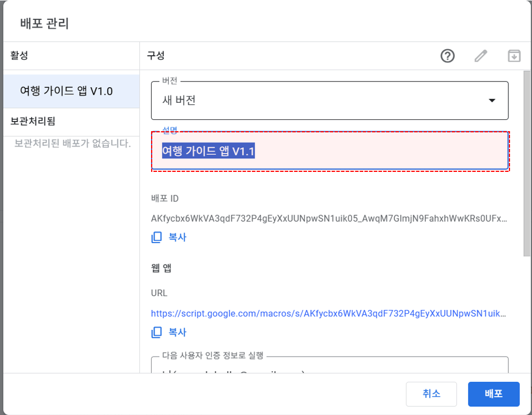The image size is (532, 415).
Task: Click the 취소 button
Action: (431, 394)
